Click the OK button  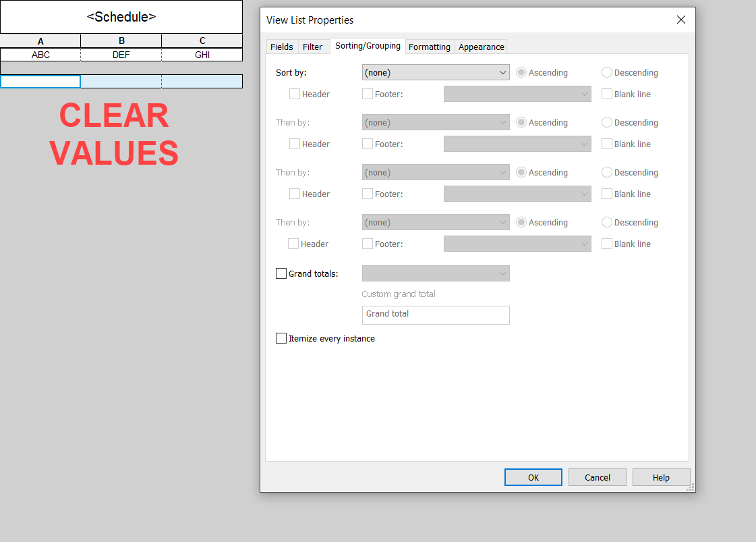[x=533, y=477]
